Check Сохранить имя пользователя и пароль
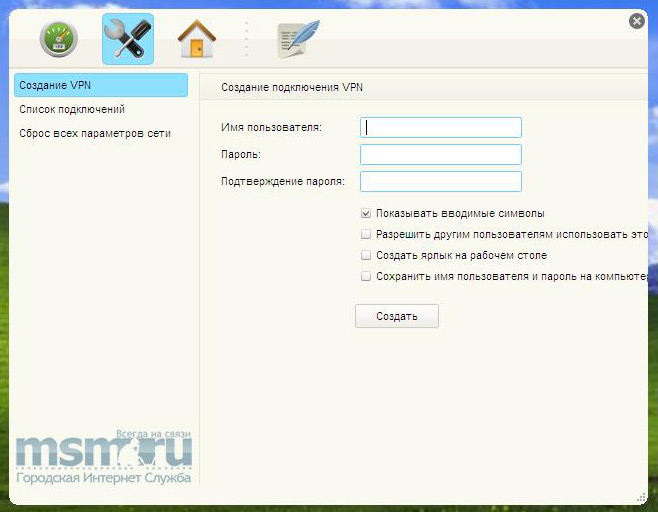The image size is (658, 512). (x=366, y=276)
